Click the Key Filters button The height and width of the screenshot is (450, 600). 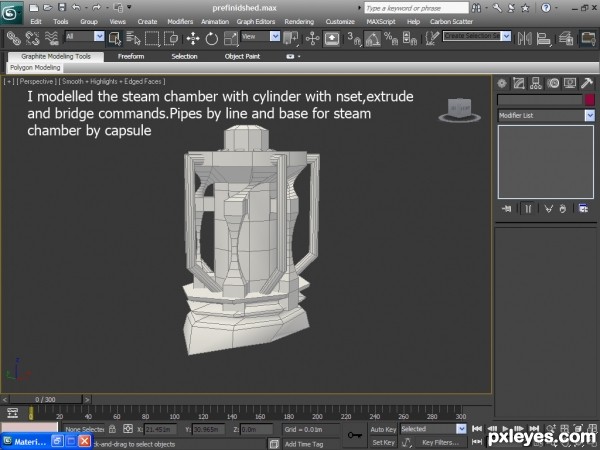[x=441, y=443]
